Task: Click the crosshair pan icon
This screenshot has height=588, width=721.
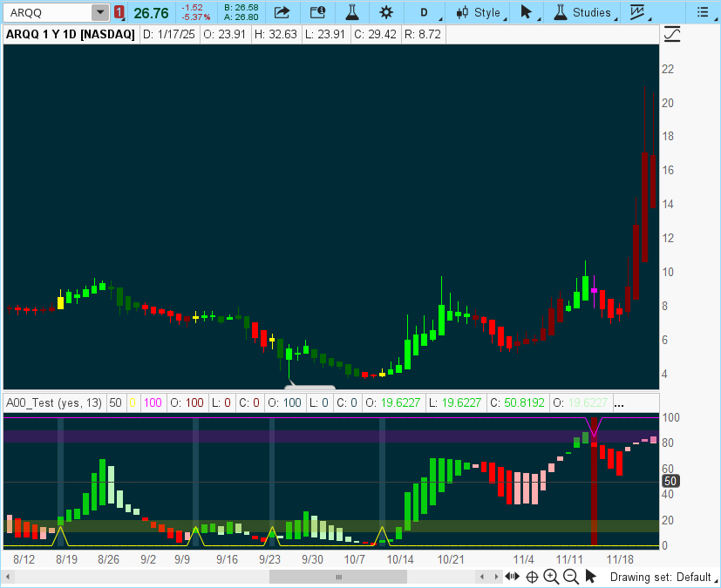Action: [532, 577]
